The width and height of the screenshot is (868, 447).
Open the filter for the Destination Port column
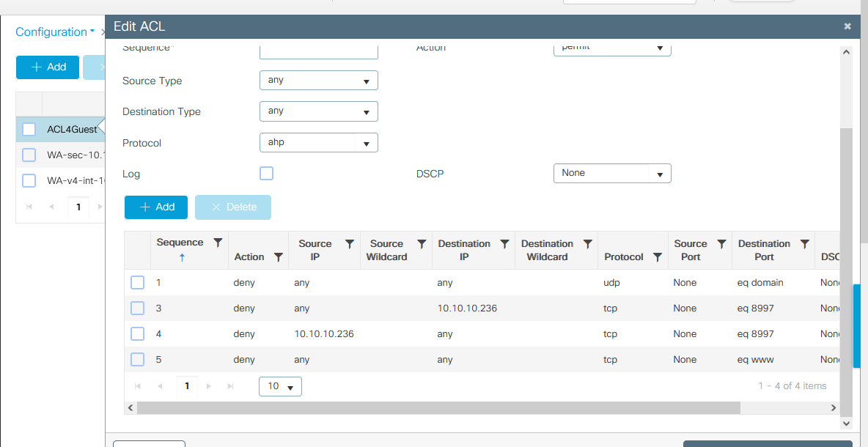tap(805, 243)
